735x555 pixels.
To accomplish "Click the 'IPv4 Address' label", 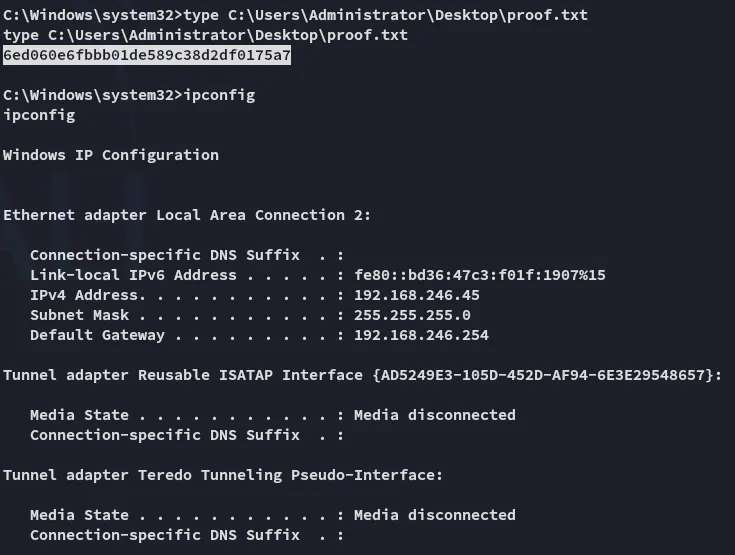I will [84, 295].
